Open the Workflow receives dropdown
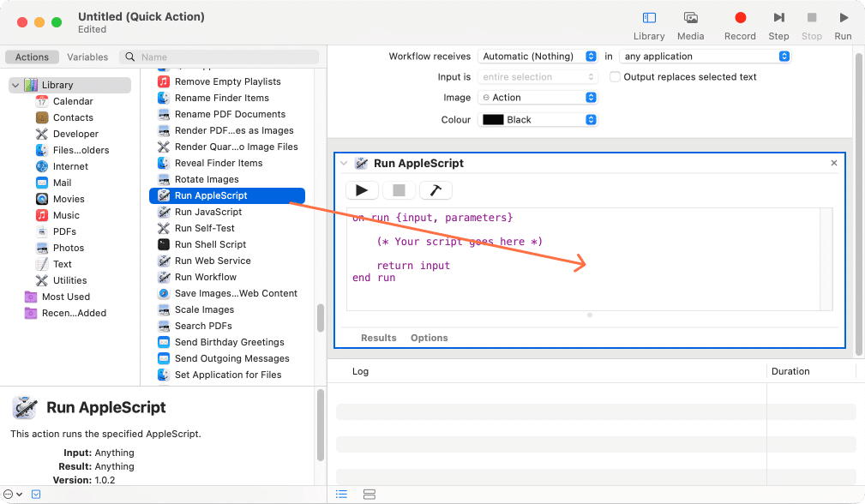 [x=538, y=57]
